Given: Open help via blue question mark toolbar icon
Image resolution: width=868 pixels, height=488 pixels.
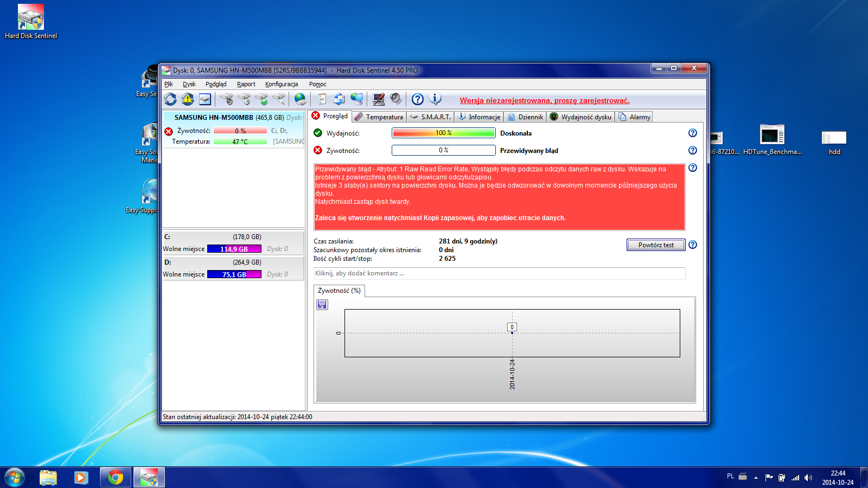Looking at the screenshot, I should tap(418, 99).
